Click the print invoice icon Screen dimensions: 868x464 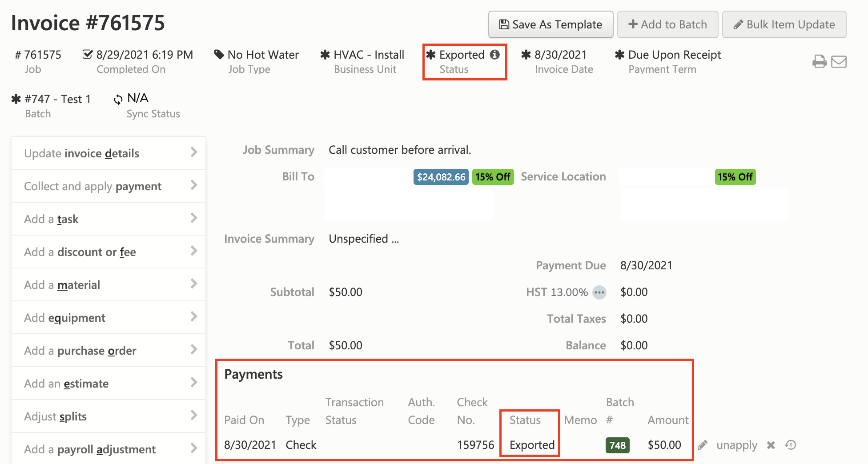tap(819, 61)
